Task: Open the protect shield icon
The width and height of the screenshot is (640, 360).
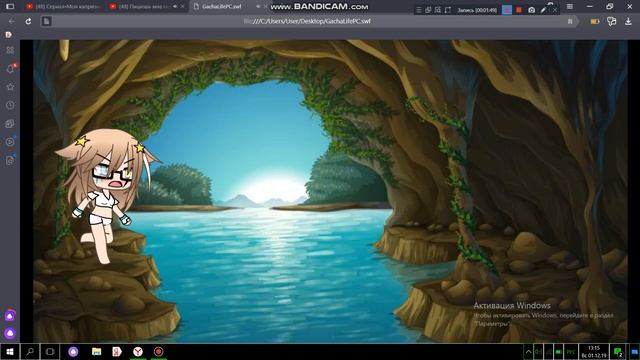Action: point(611,21)
